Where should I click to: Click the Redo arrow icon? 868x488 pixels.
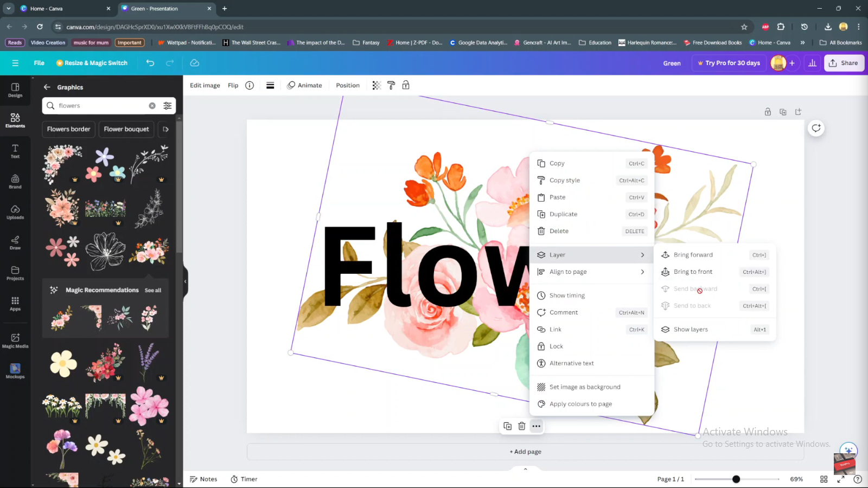[170, 63]
